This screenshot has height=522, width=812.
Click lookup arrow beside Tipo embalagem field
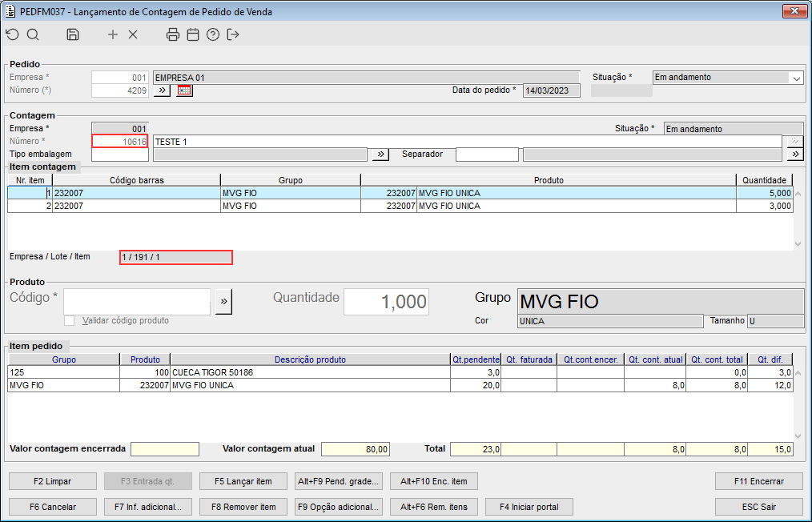[381, 154]
